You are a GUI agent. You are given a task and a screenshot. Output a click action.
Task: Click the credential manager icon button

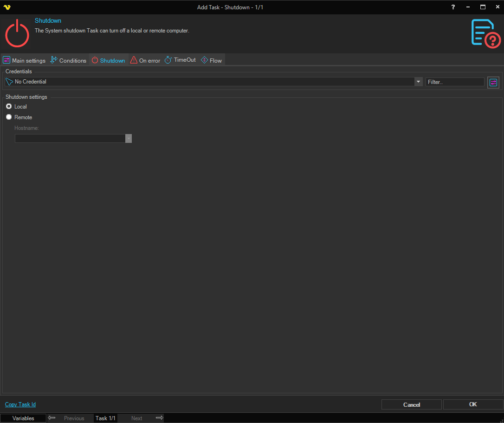click(x=493, y=83)
